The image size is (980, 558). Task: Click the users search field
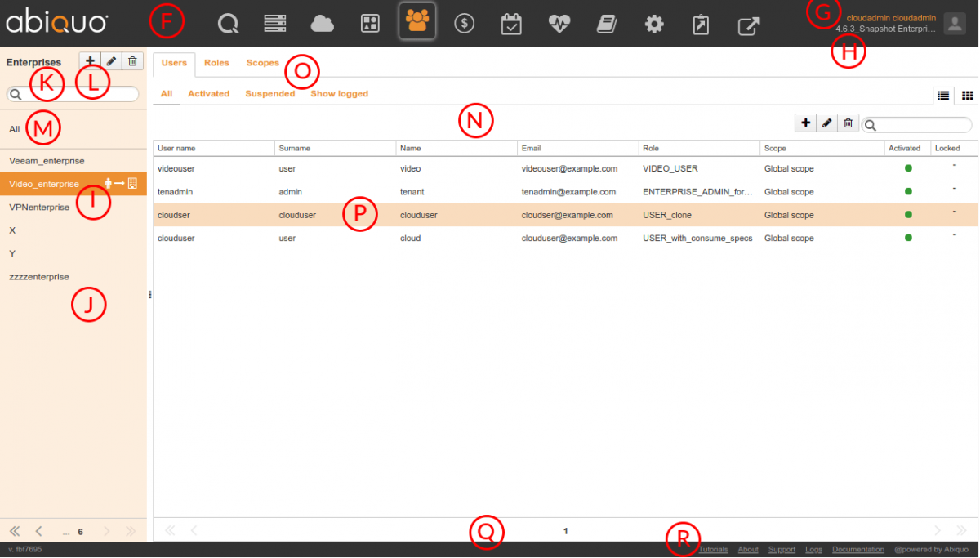(x=917, y=125)
